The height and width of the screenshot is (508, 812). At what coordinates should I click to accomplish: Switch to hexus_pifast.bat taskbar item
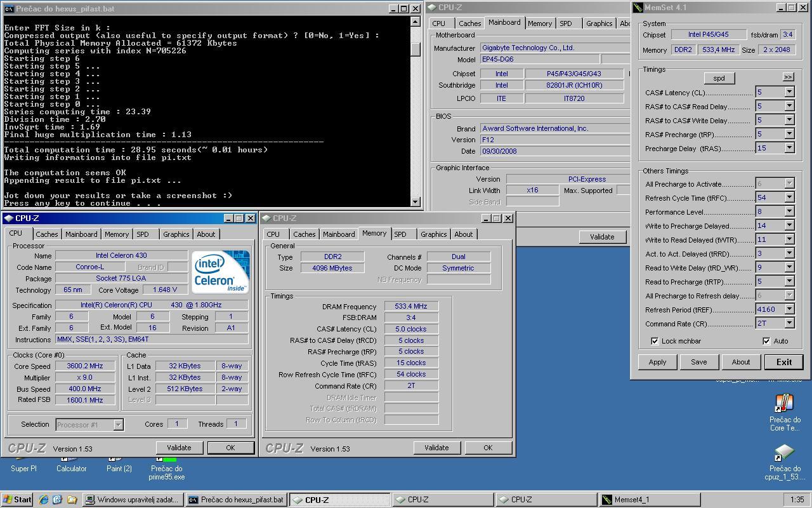tap(237, 500)
